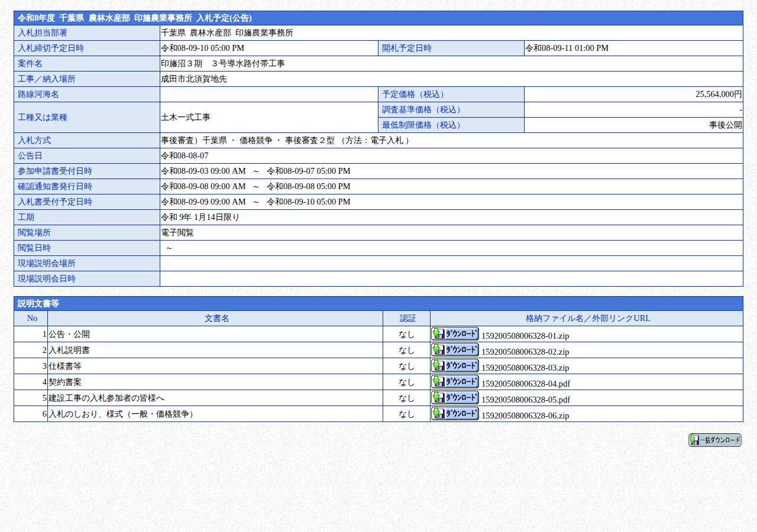Viewport: 757px width, 532px height.
Task: Click the 最低制限価格 value 事後公開
Action: tap(726, 125)
